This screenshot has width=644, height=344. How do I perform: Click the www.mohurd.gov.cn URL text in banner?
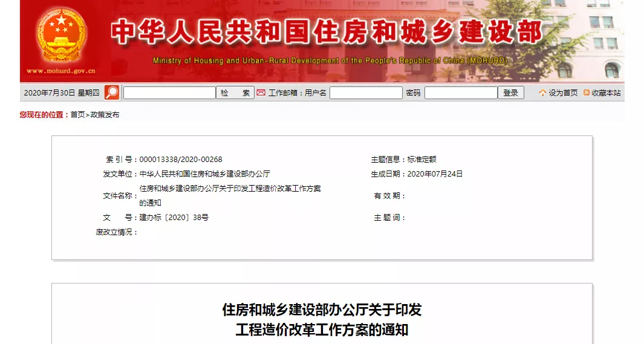click(x=61, y=71)
